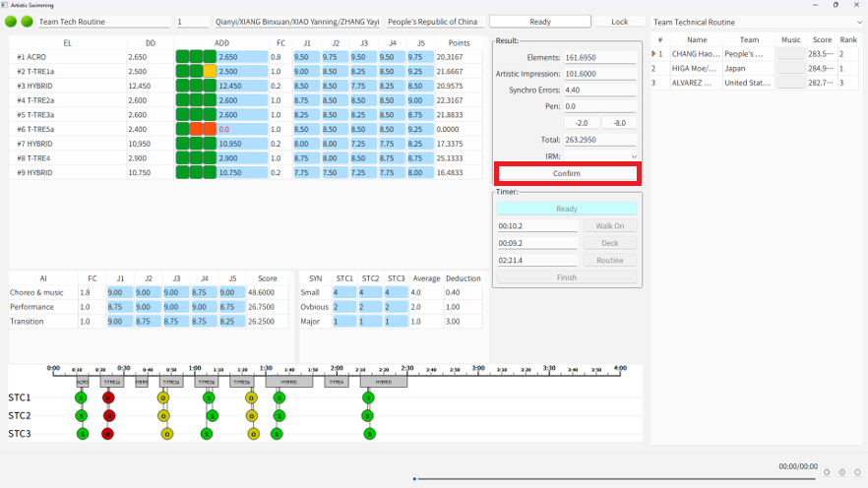
Task: Click the Finish timer button
Action: (567, 277)
